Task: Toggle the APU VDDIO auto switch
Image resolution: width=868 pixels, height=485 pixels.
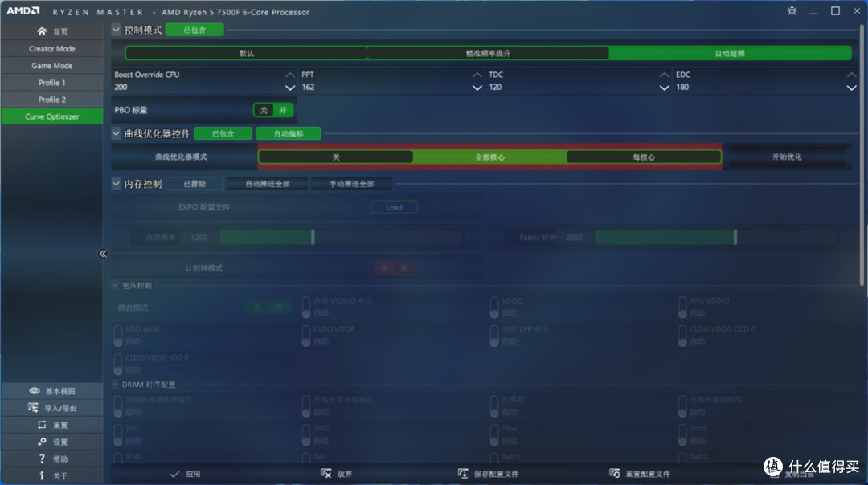Action: 682,307
